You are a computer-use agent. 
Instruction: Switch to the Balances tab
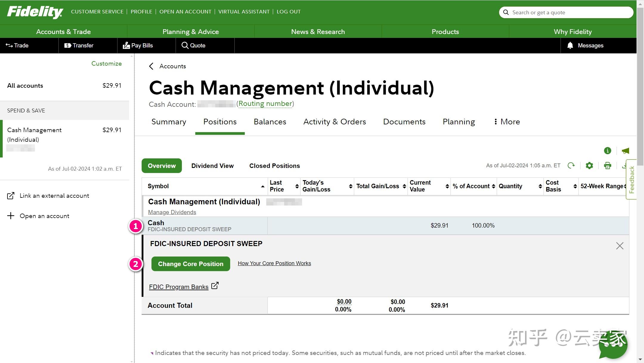(270, 122)
